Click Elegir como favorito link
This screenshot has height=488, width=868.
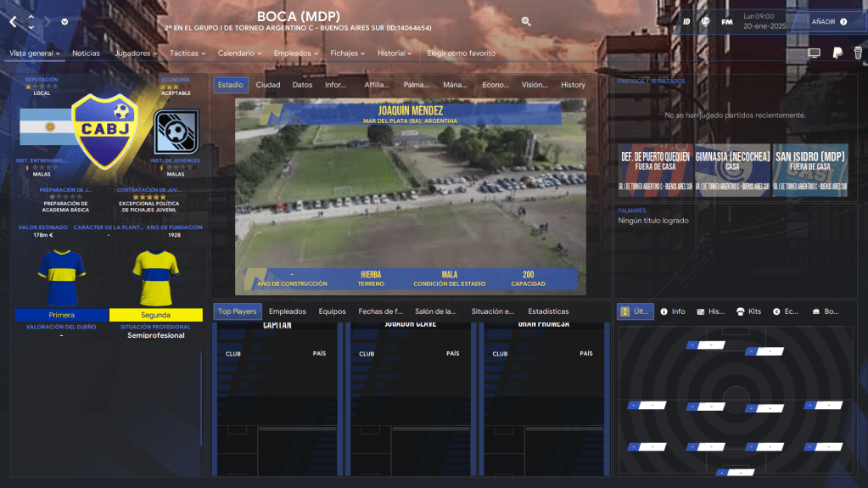click(x=461, y=53)
